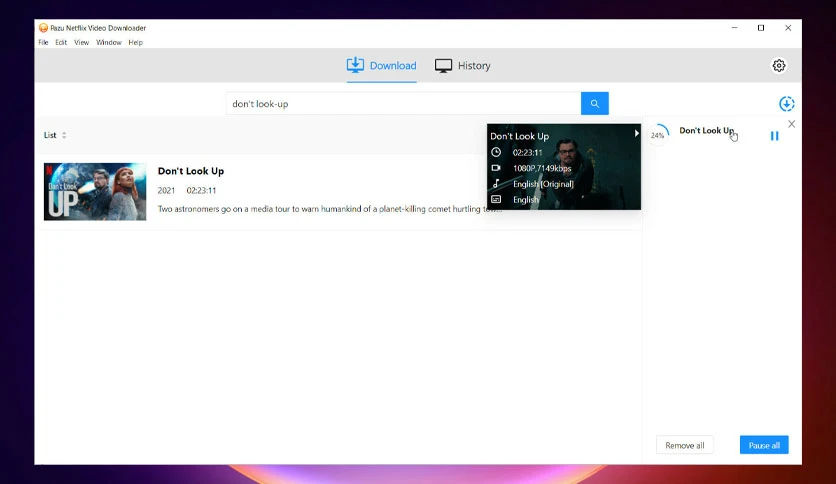The image size is (836, 484).
Task: Open the File menu
Action: point(43,42)
